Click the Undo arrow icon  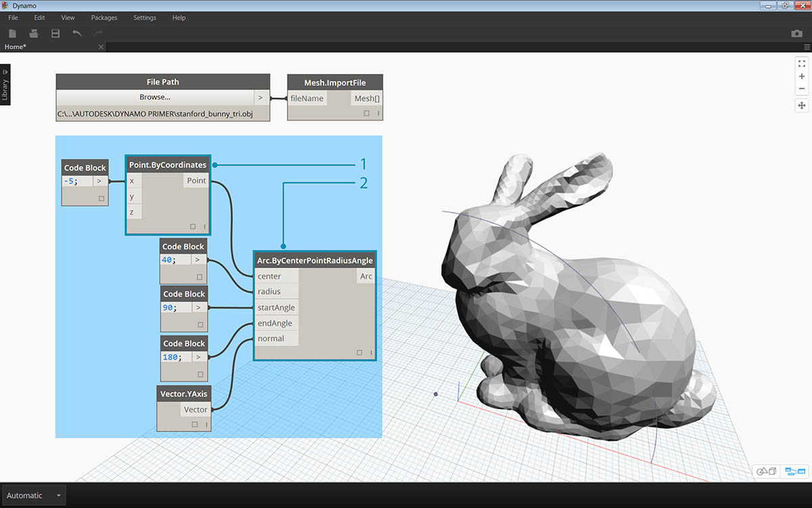coord(76,33)
